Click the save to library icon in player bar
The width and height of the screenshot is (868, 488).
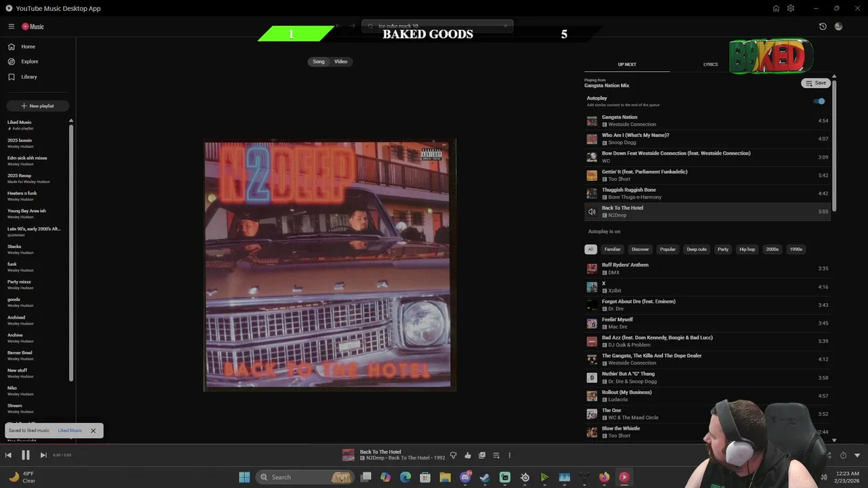click(482, 455)
